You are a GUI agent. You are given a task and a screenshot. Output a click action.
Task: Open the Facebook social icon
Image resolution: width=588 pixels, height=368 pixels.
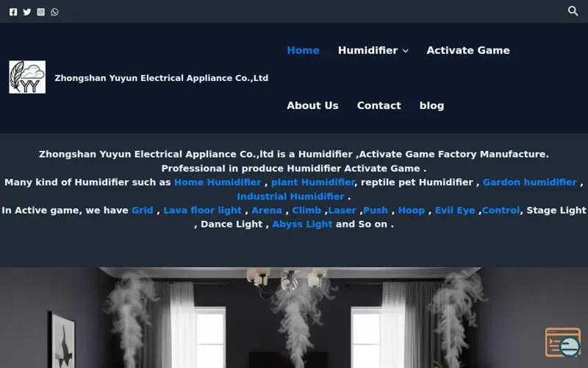pyautogui.click(x=13, y=12)
